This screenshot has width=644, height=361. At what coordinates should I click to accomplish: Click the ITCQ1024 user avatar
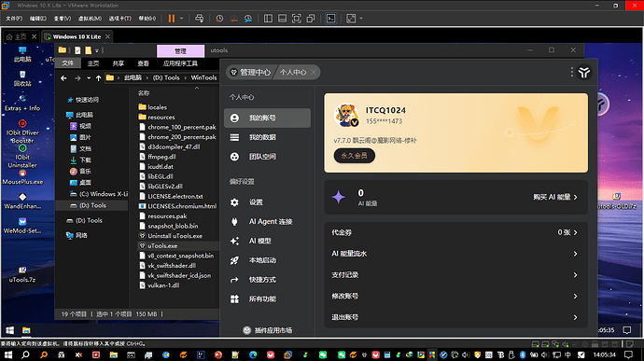(x=346, y=115)
